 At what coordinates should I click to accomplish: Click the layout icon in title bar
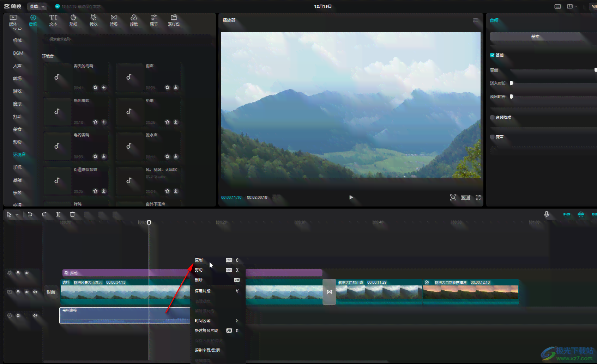pos(570,6)
